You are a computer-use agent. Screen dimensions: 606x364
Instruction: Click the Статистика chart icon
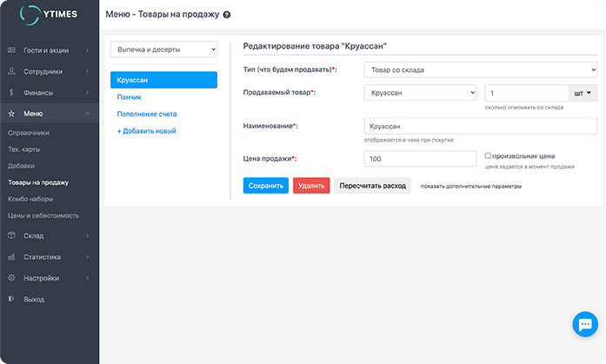11,257
